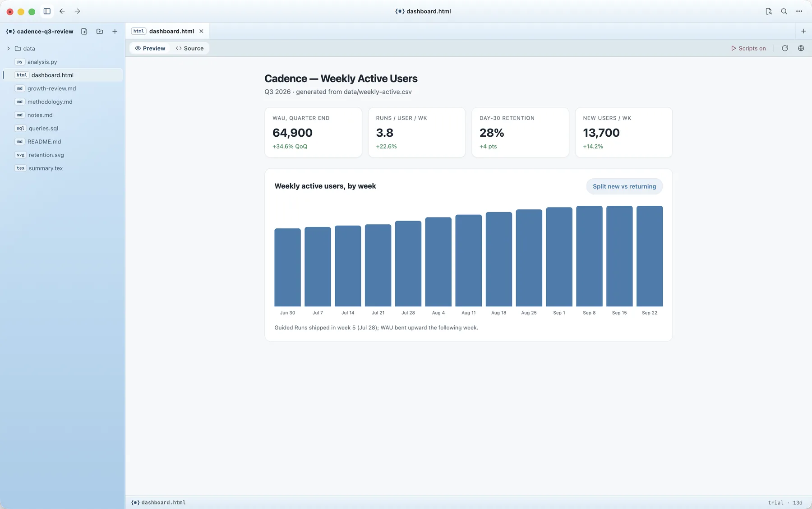Click the Aug 18 bar in chart

499,259
